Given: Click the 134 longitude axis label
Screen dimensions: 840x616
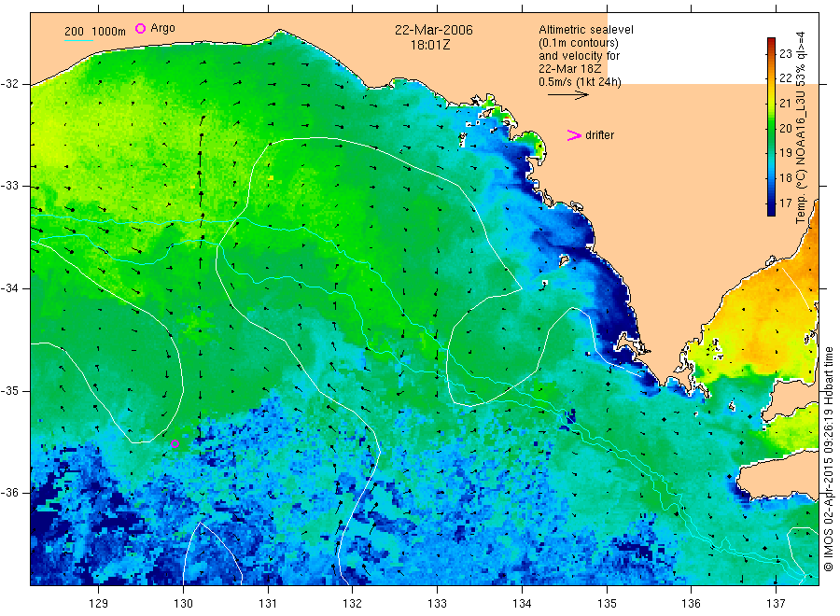Looking at the screenshot, I should click(x=522, y=604).
